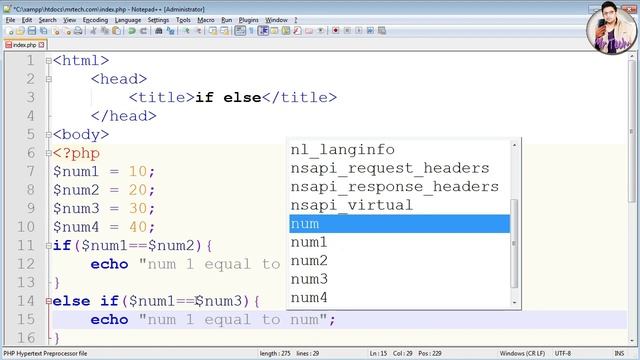Viewport: 640px width, 360px height.
Task: Open Folder as Workspace icon
Action: click(309, 31)
